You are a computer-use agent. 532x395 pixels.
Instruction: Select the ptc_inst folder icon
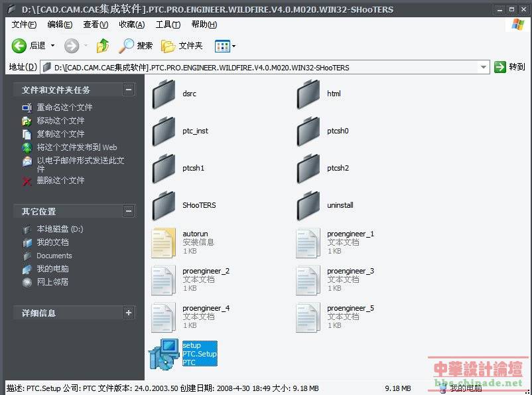[x=164, y=131]
